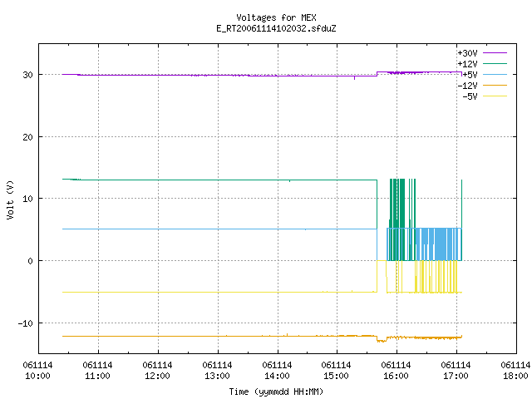
Task: Click the orange -12V dip before 16:00
Action: 382,339
